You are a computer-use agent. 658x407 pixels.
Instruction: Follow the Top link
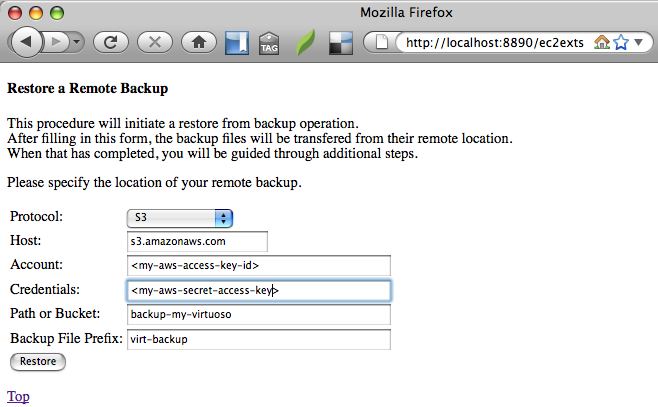click(18, 396)
